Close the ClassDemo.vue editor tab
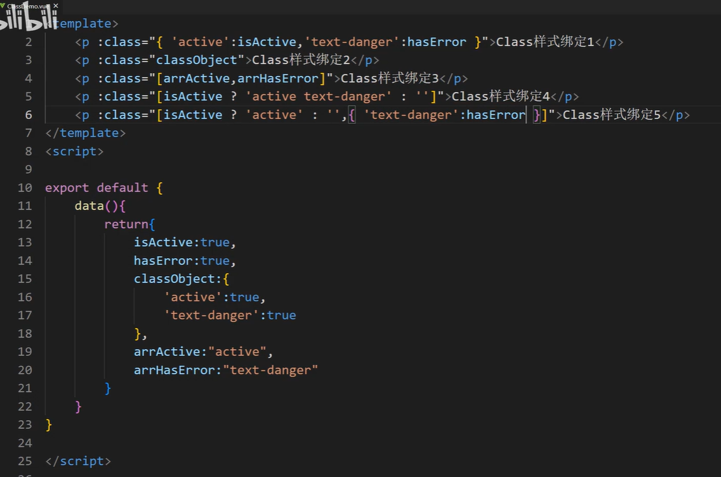The image size is (721, 477). pyautogui.click(x=56, y=6)
